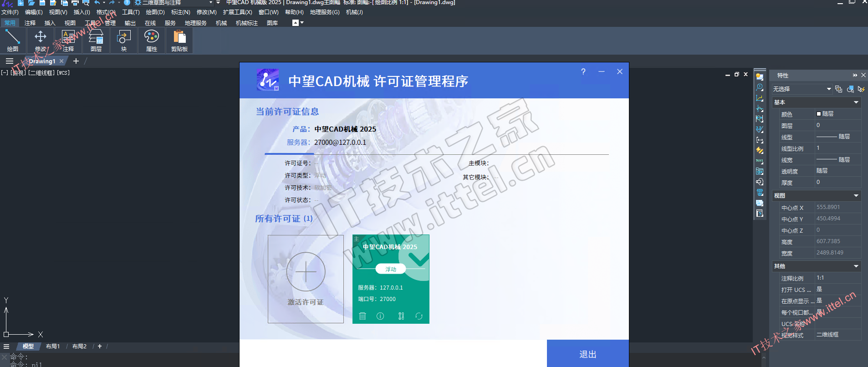Viewport: 868px width, 367px height.
Task: Close the Drawing1 tab with its X
Action: (61, 61)
